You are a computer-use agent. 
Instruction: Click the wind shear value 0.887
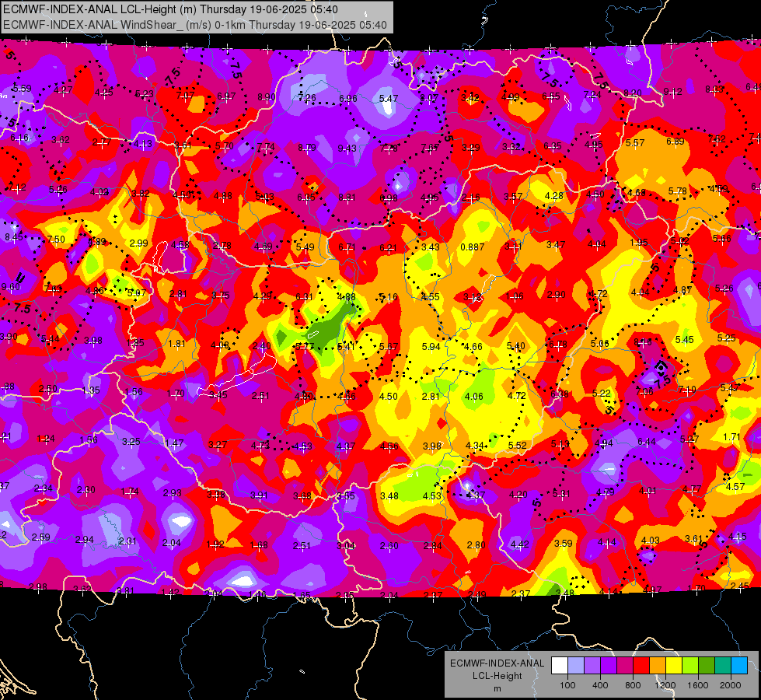[473, 247]
